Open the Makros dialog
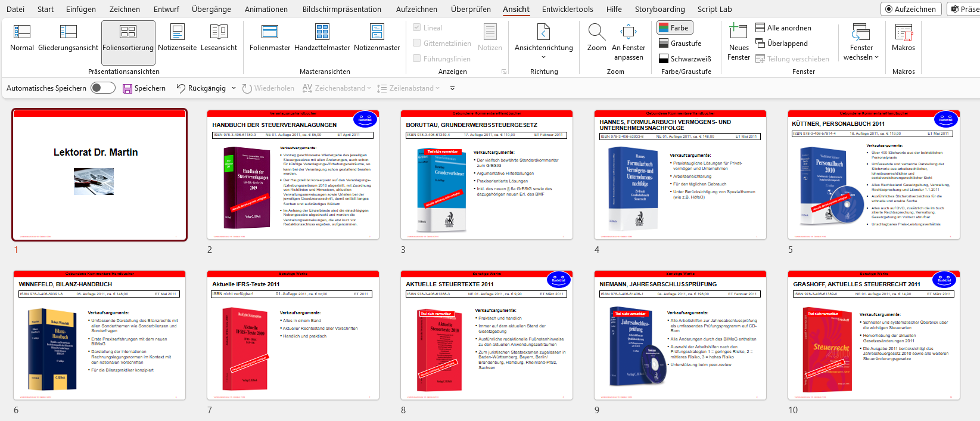Image resolution: width=980 pixels, height=421 pixels. pos(903,38)
